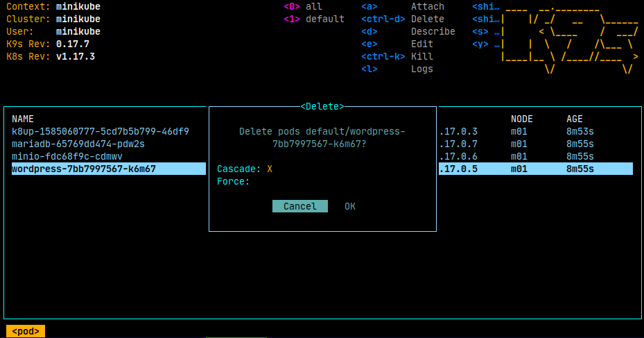Sort by the AGE column header
Image resolution: width=644 pixels, height=338 pixels.
(x=575, y=119)
